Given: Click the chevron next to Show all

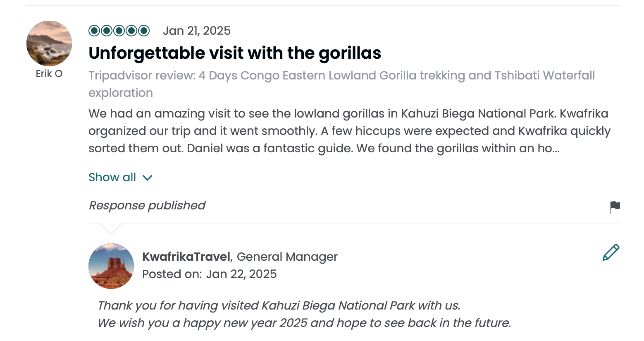Looking at the screenshot, I should coord(148,178).
